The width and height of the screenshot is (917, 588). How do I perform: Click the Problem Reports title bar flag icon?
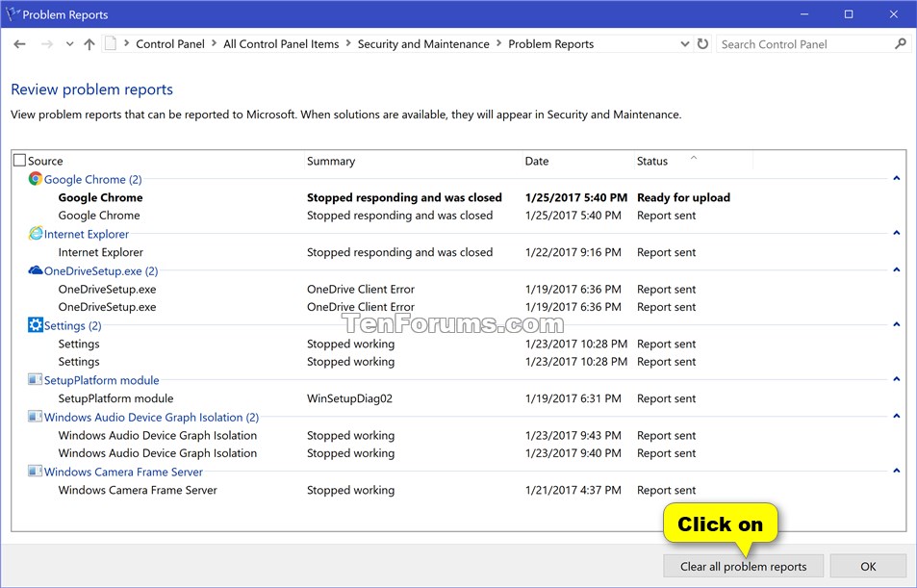[x=13, y=14]
